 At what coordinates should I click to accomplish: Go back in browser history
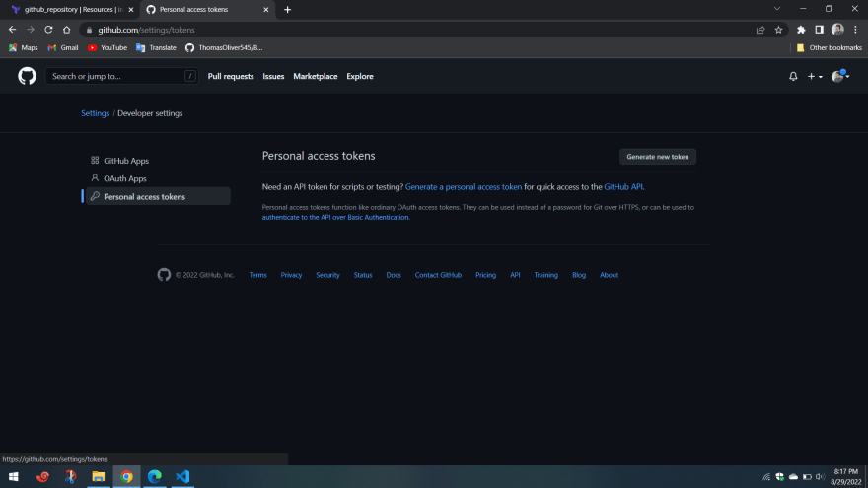[x=12, y=30]
